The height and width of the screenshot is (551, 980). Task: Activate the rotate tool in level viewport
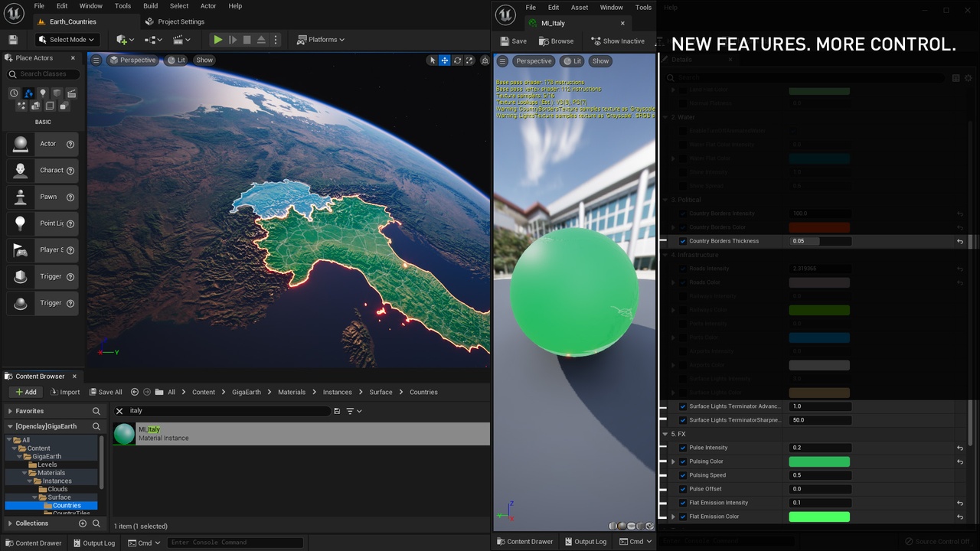(457, 60)
